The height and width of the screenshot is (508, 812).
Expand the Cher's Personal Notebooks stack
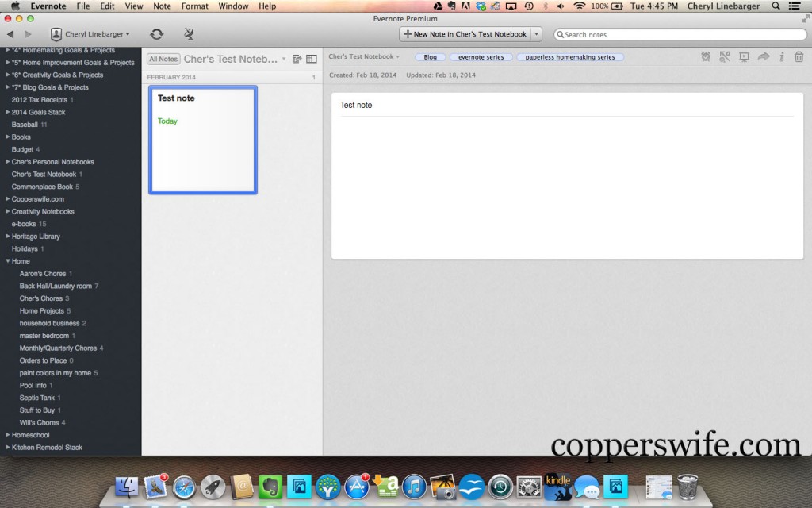(8, 162)
